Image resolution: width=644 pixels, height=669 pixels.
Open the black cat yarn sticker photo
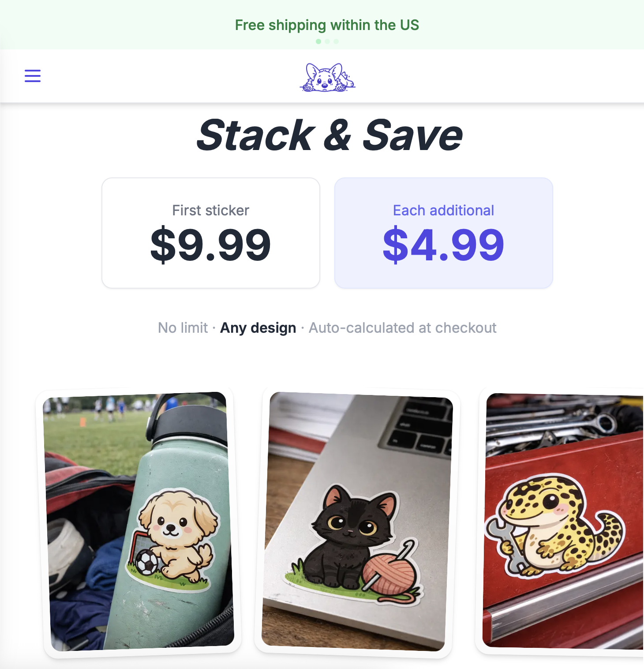tap(358, 522)
